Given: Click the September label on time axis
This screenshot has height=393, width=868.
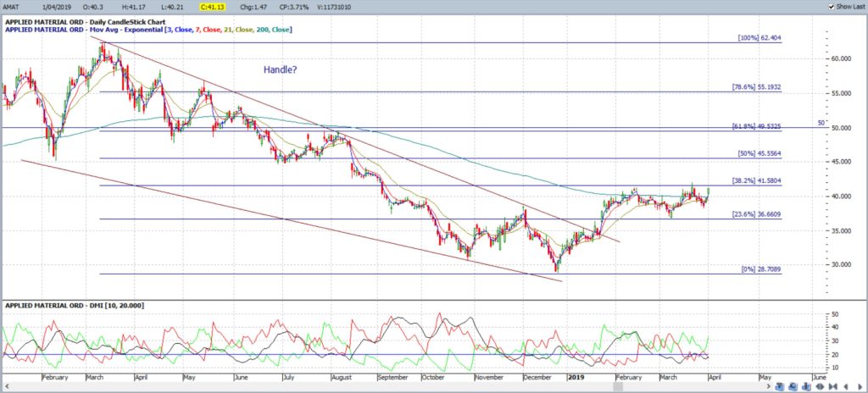Looking at the screenshot, I should tap(393, 377).
